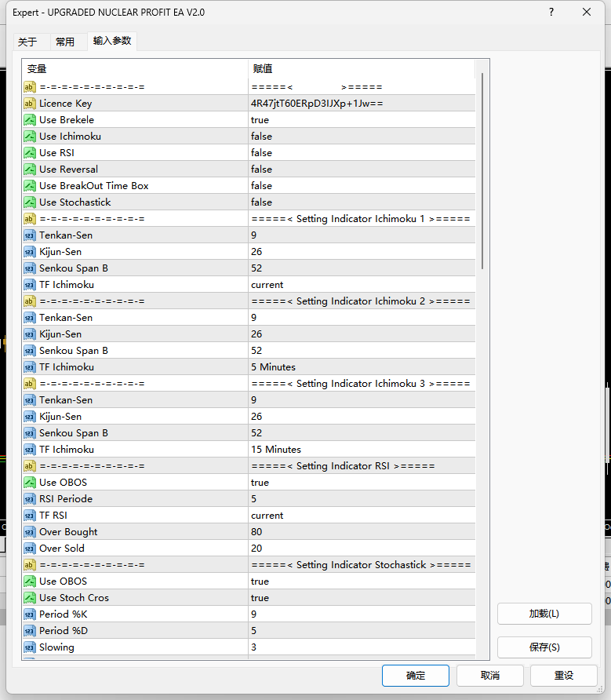Viewport: 611px width, 700px height.
Task: Save settings with 保存(S) button
Action: pyautogui.click(x=544, y=647)
